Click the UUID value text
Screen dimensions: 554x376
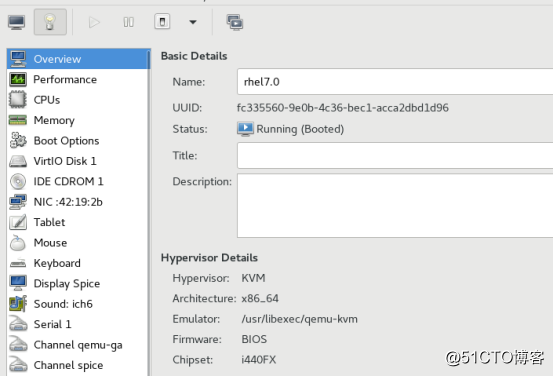pos(343,108)
